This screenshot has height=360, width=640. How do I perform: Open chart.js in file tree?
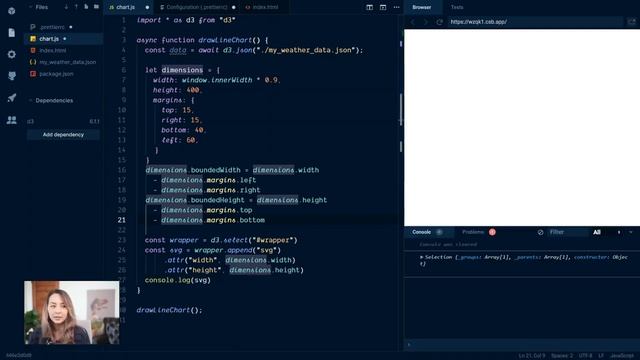63,39
